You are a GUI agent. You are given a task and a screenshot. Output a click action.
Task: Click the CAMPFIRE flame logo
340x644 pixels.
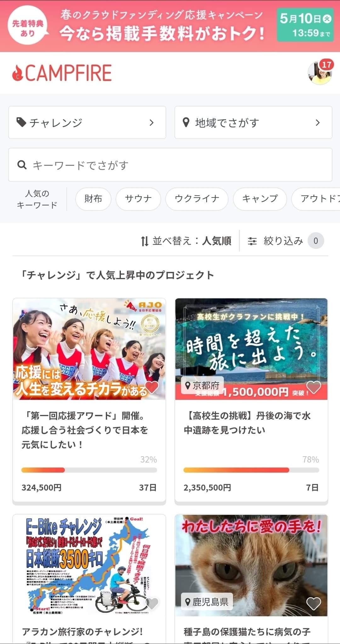17,73
